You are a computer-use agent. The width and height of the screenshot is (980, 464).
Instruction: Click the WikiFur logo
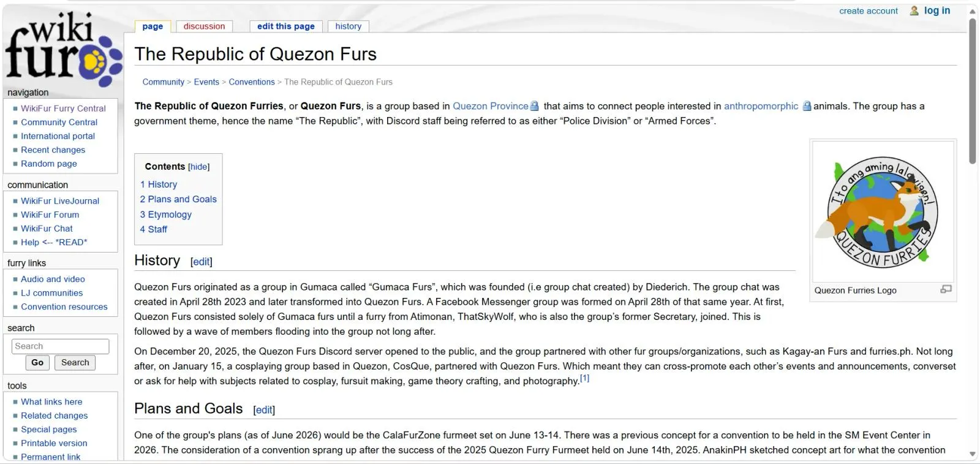click(64, 50)
